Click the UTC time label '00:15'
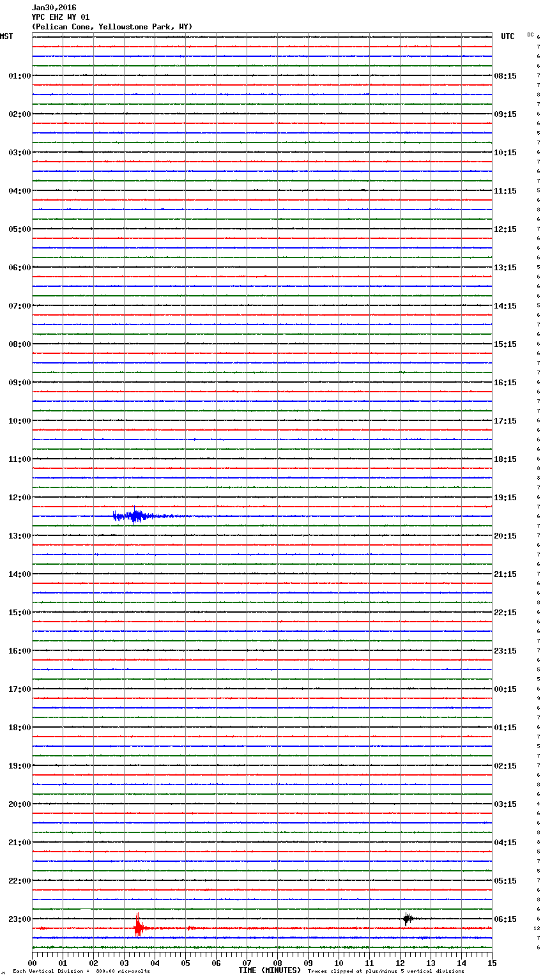Image resolution: width=543 pixels, height=980 pixels. tap(505, 689)
